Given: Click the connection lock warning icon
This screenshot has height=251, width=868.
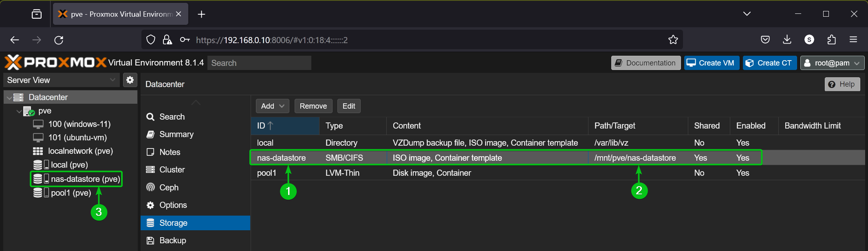Looking at the screenshot, I should point(167,40).
